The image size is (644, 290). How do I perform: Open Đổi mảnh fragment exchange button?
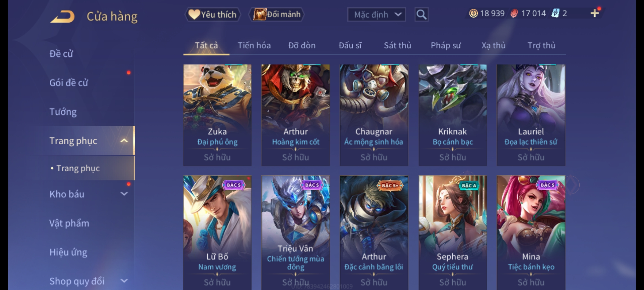point(277,14)
